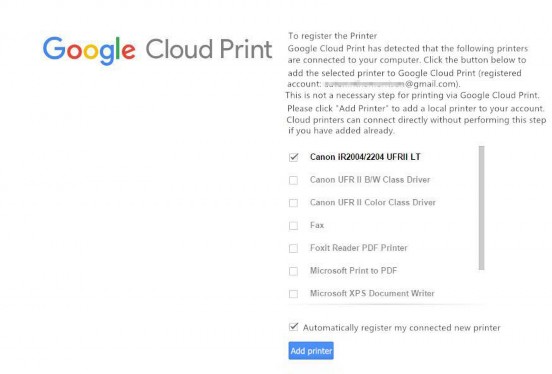Viewport: 552px width, 374px height.
Task: Click the Canon UFR II B/W Class Driver label
Action: (x=370, y=180)
